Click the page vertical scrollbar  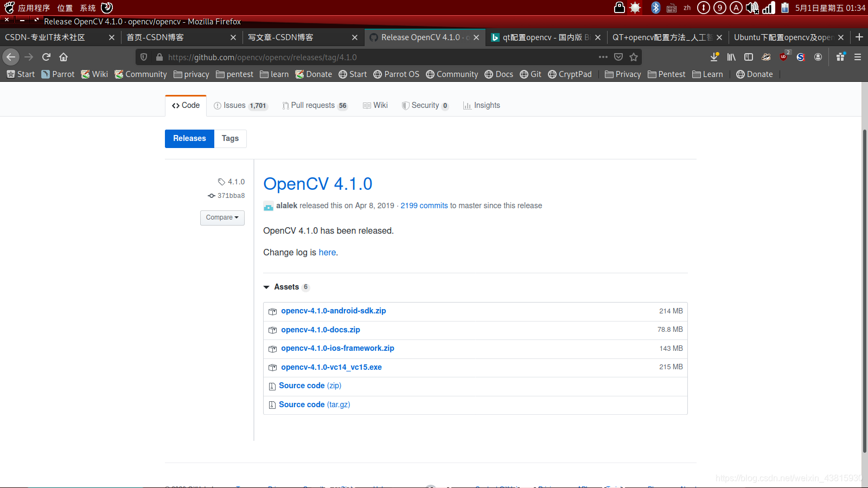coord(864,291)
